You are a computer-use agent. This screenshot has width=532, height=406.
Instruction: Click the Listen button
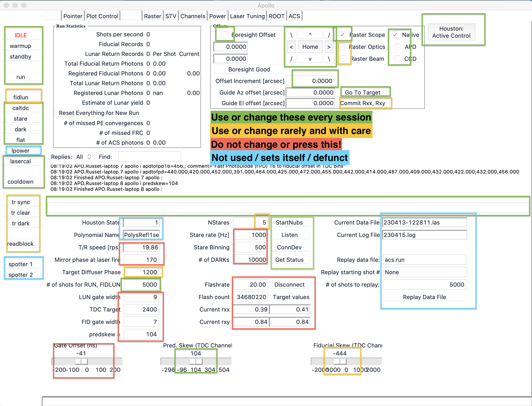click(x=289, y=235)
